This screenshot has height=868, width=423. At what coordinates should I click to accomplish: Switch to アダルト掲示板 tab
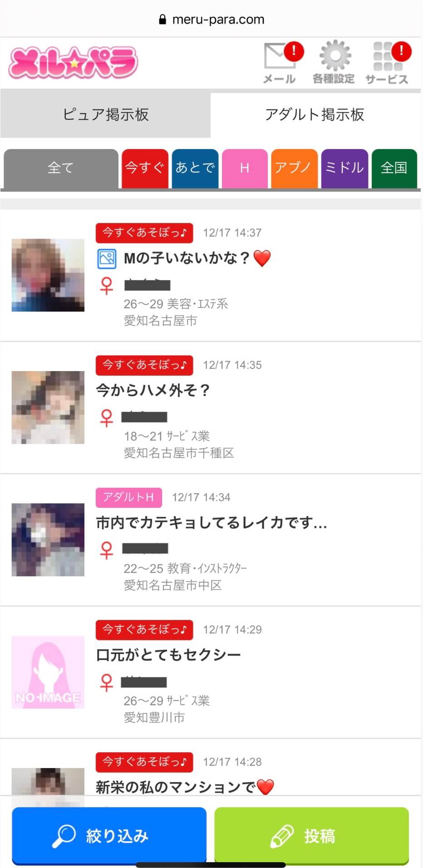click(x=315, y=114)
